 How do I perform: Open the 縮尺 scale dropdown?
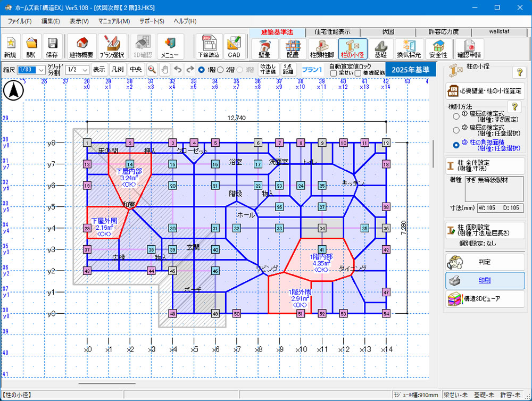click(41, 70)
